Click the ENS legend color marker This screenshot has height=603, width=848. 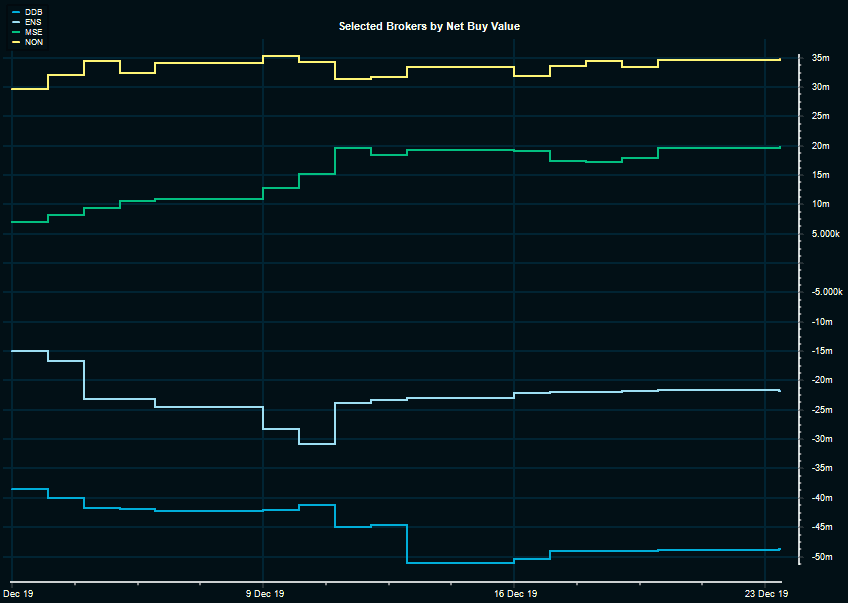pyautogui.click(x=15, y=21)
